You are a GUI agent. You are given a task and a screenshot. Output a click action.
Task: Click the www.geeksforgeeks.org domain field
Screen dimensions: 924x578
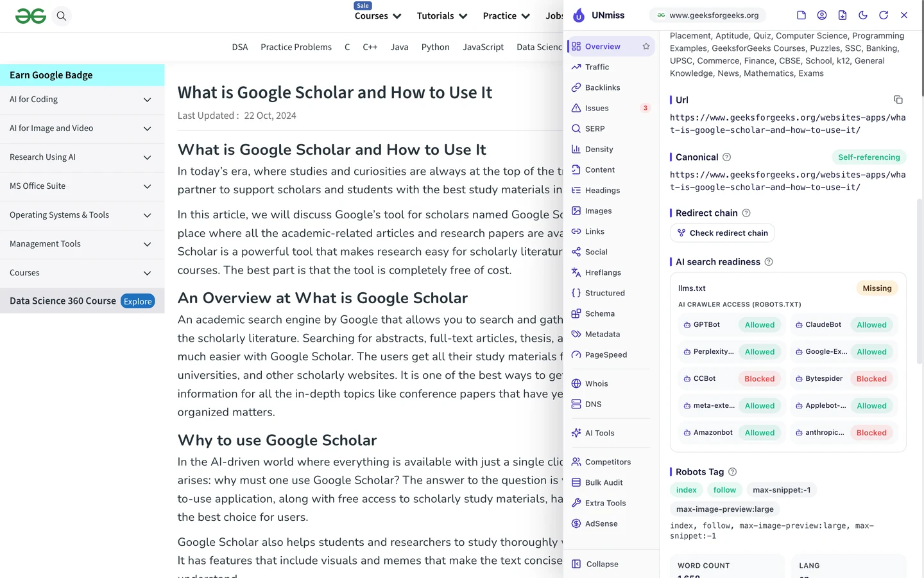708,15
